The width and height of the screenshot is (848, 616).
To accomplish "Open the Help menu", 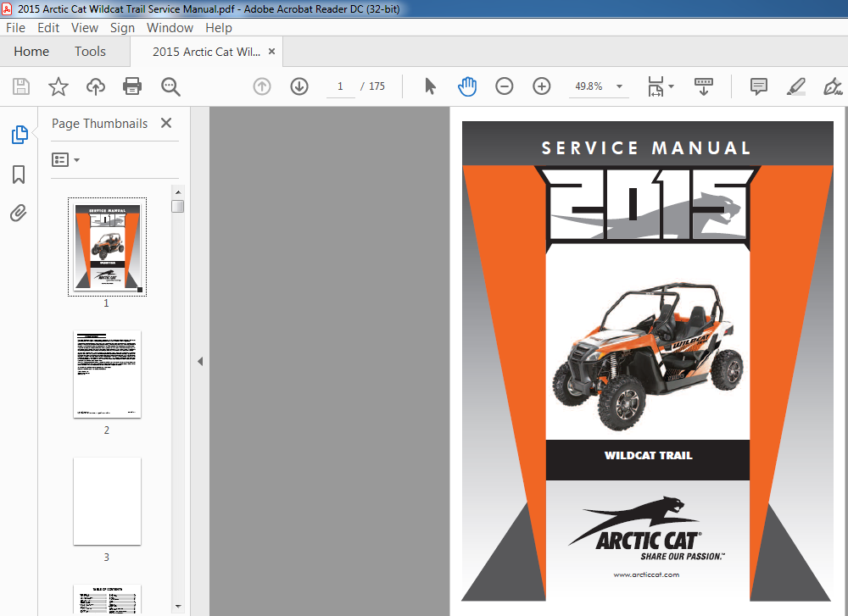I will [219, 28].
